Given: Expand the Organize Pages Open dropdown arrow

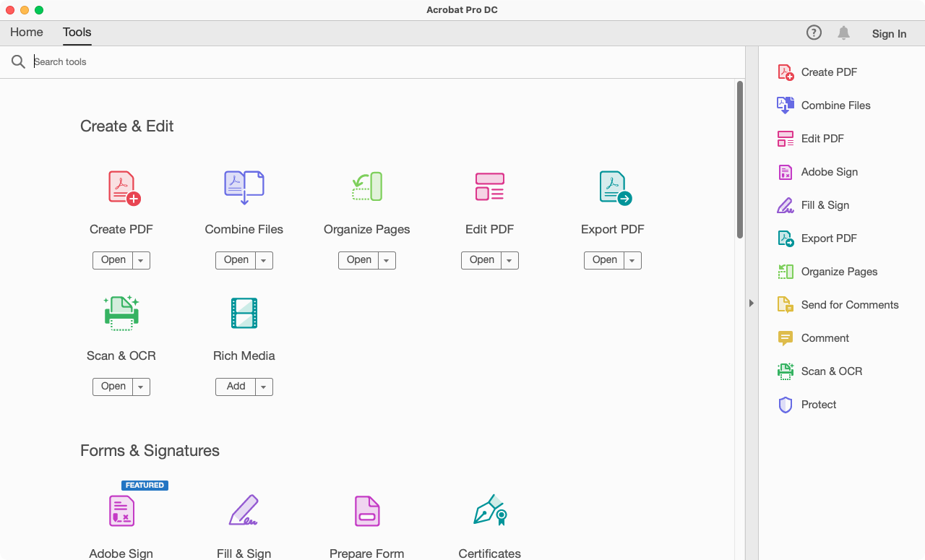Looking at the screenshot, I should [x=387, y=260].
